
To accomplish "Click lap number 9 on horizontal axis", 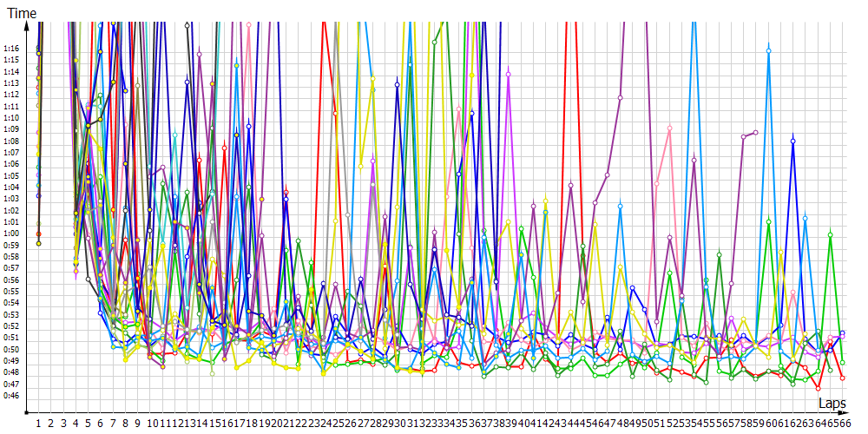I will click(138, 424).
